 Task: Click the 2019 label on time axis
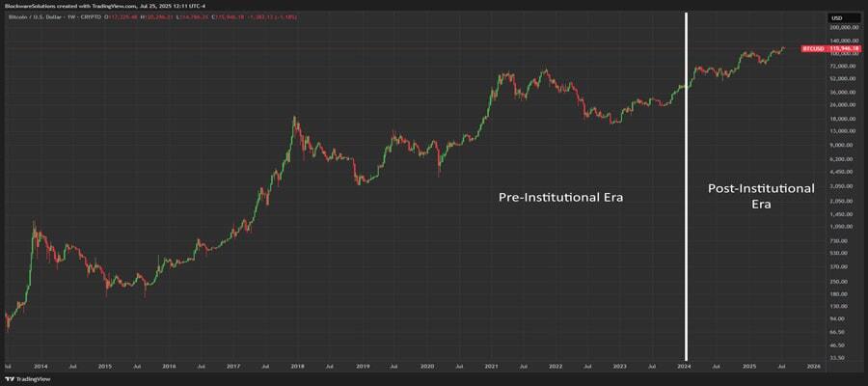pos(362,366)
